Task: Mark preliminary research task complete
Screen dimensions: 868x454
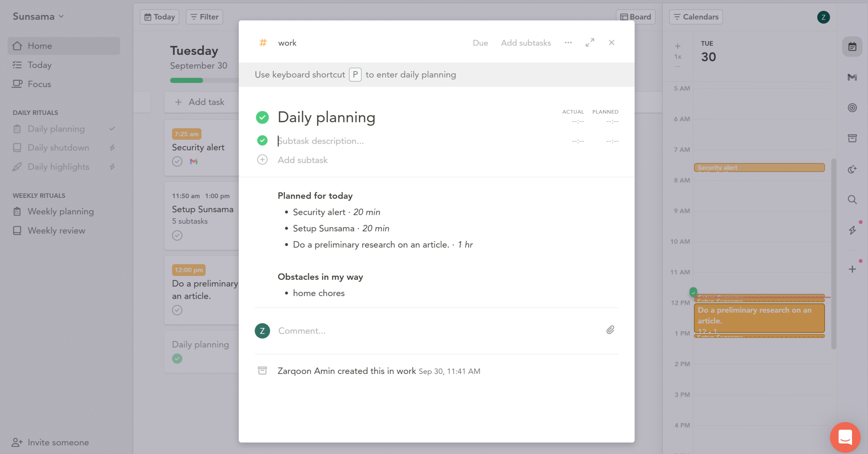Action: click(x=177, y=310)
